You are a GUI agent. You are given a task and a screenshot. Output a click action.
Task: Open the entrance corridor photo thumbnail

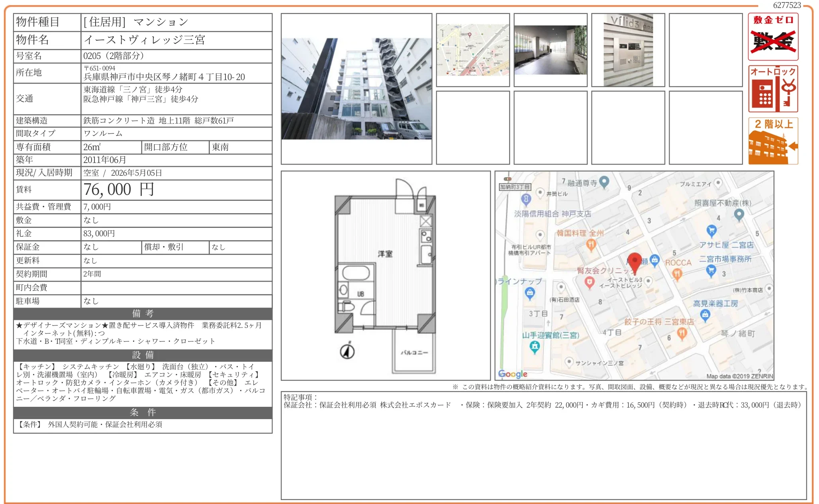(550, 50)
